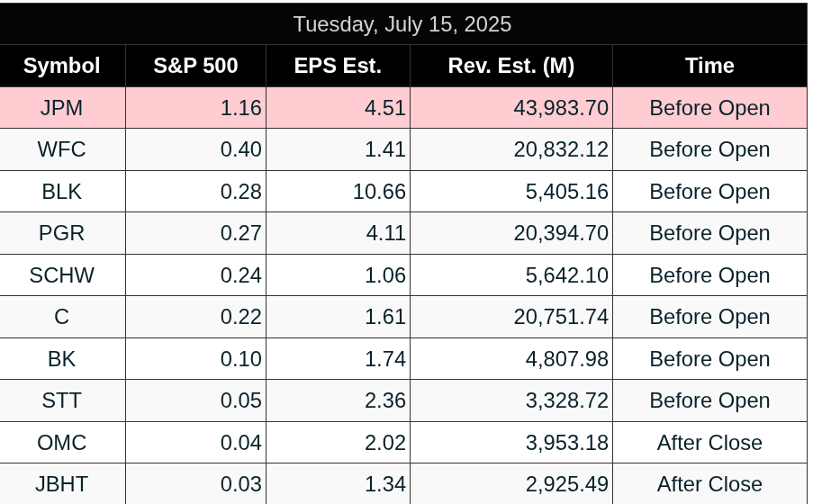Select the OMC symbol cell
This screenshot has width=813, height=504.
tap(62, 442)
